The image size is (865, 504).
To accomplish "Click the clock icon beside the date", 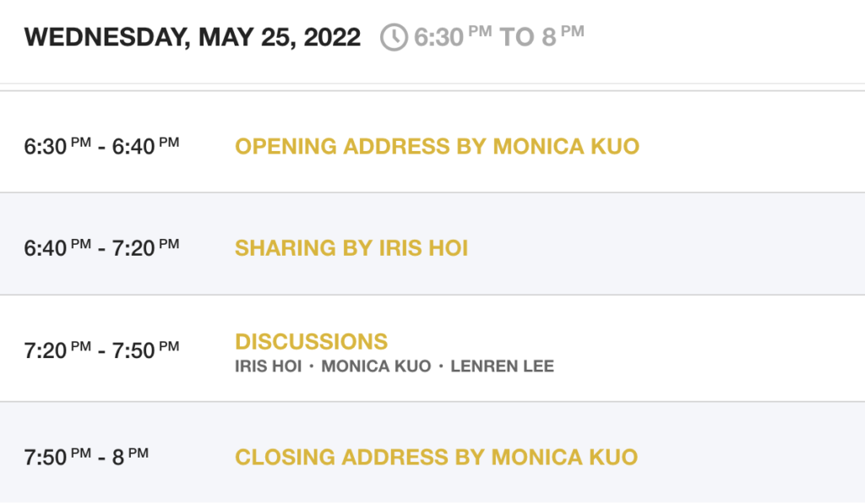I will [x=394, y=37].
